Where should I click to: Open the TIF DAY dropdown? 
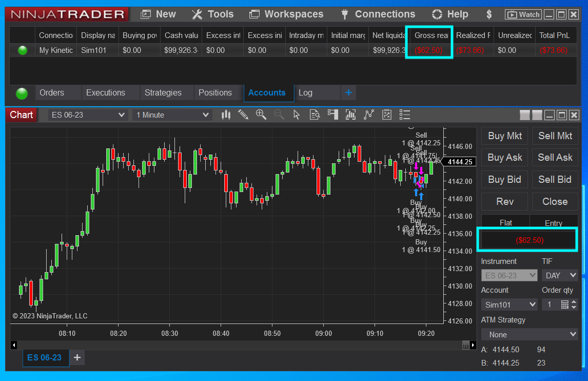[x=560, y=276]
